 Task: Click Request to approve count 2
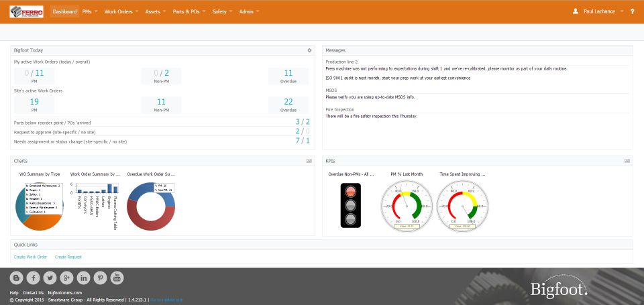click(x=298, y=131)
